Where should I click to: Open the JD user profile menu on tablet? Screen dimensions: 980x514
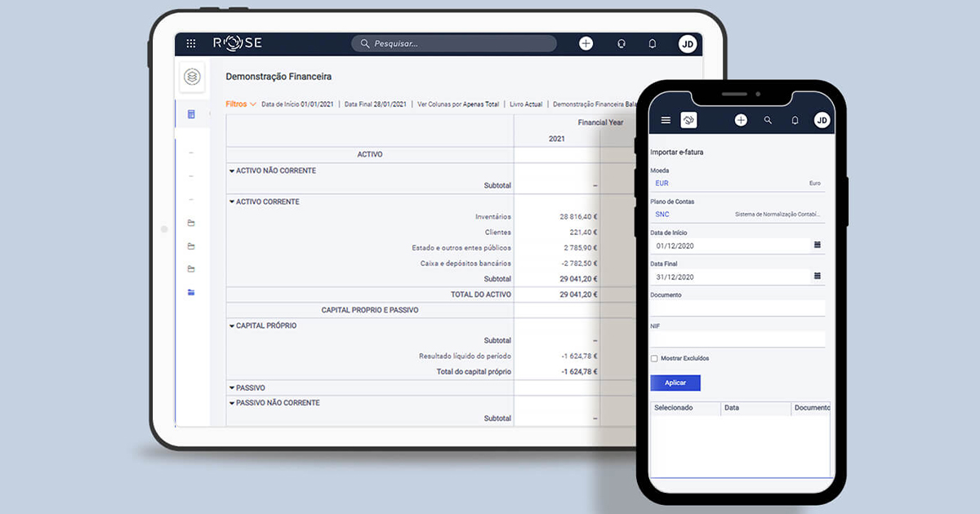pyautogui.click(x=688, y=44)
